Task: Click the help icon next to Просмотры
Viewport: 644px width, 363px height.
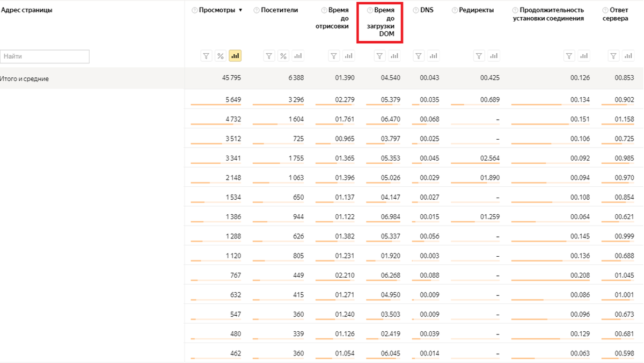Action: [x=195, y=10]
